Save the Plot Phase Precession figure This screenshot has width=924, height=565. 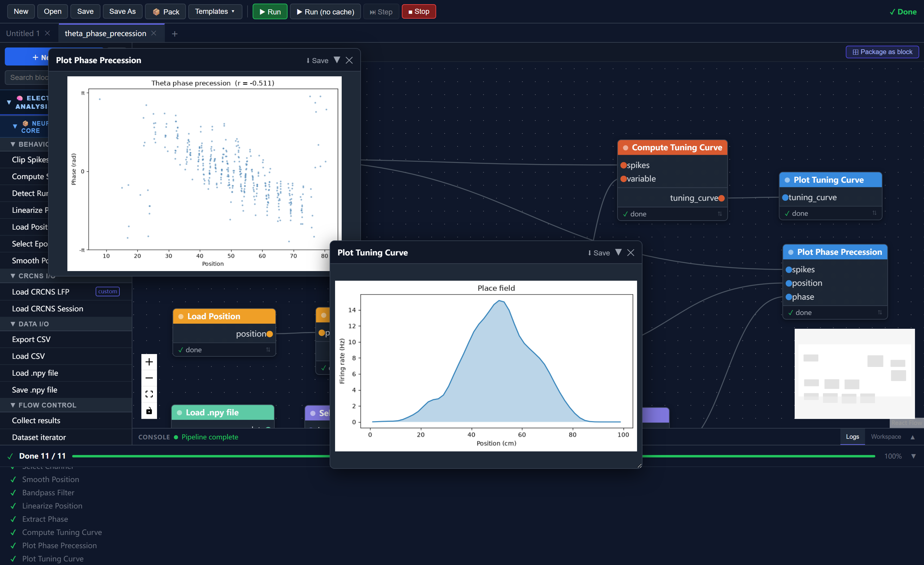pyautogui.click(x=317, y=60)
